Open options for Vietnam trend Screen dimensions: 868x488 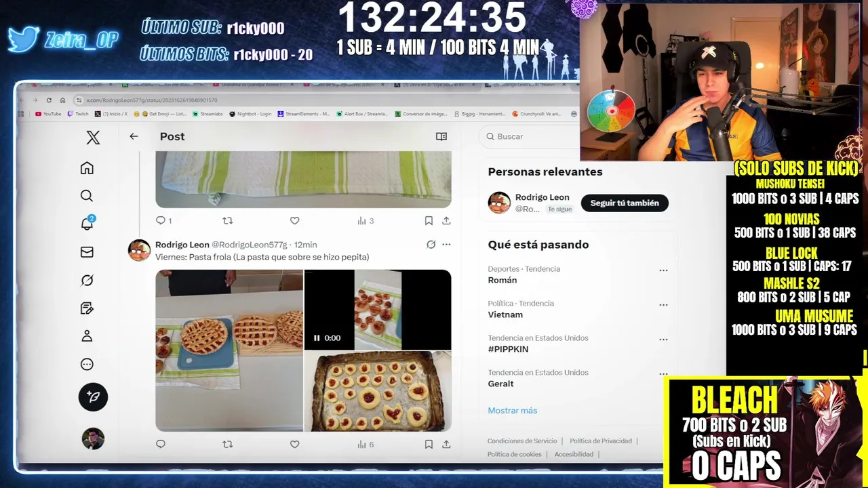coord(663,305)
